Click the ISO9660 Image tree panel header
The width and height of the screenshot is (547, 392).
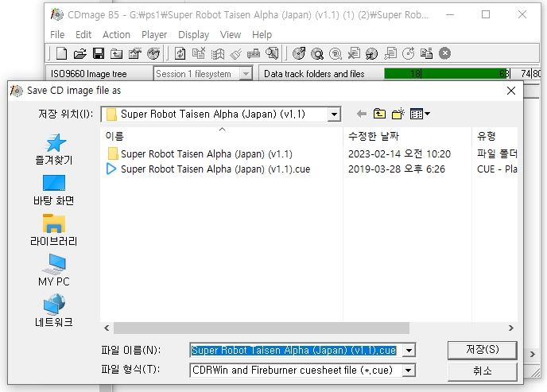[88, 74]
